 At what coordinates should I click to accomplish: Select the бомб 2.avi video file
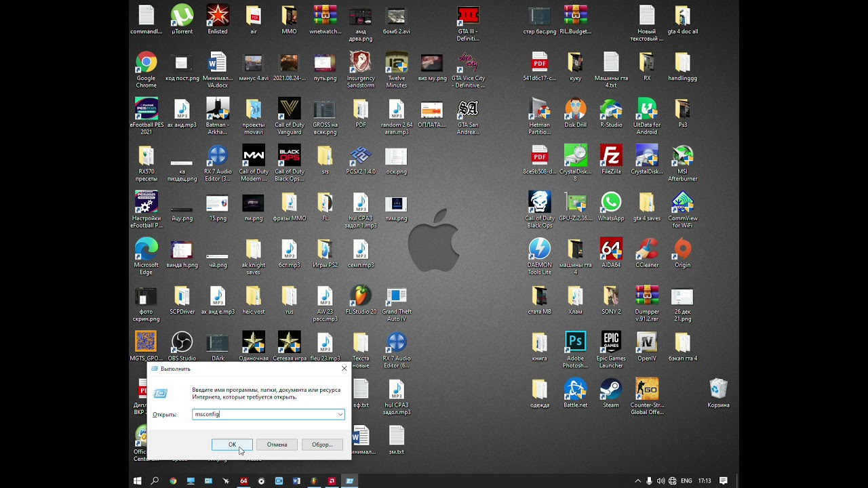coord(396,20)
